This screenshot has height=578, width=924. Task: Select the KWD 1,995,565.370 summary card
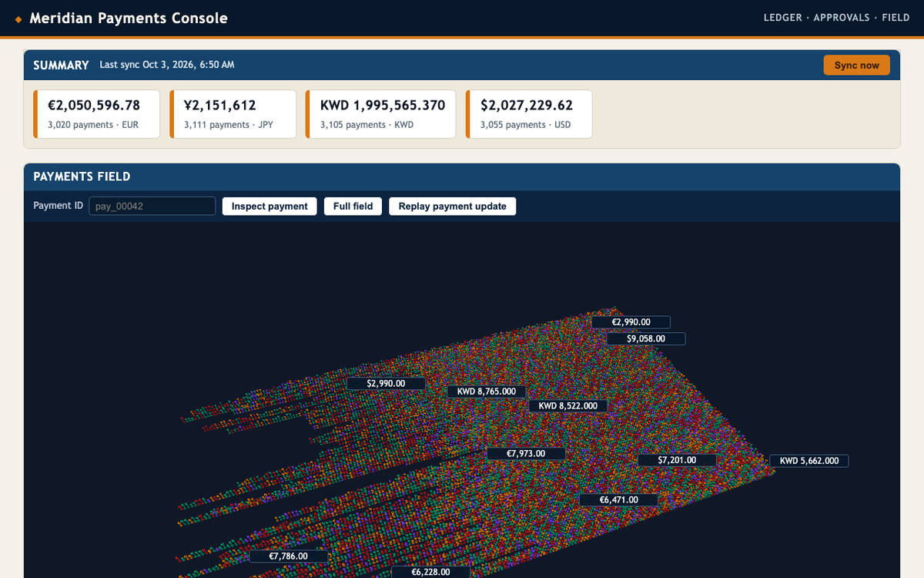click(381, 114)
